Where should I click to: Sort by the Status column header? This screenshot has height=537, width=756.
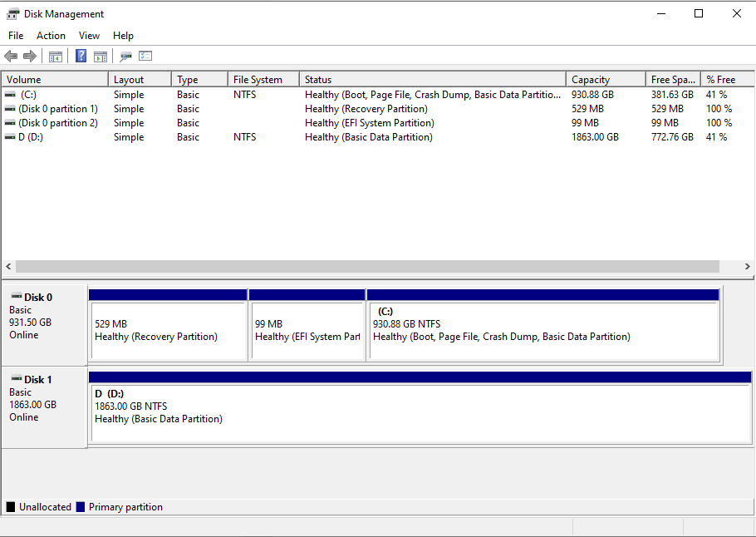coord(433,80)
